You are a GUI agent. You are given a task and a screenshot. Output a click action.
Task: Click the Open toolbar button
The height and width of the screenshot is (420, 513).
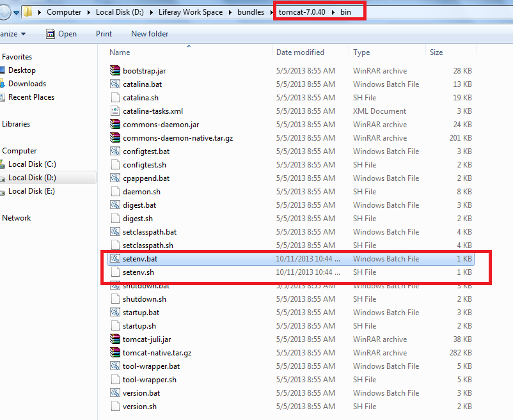pyautogui.click(x=61, y=34)
